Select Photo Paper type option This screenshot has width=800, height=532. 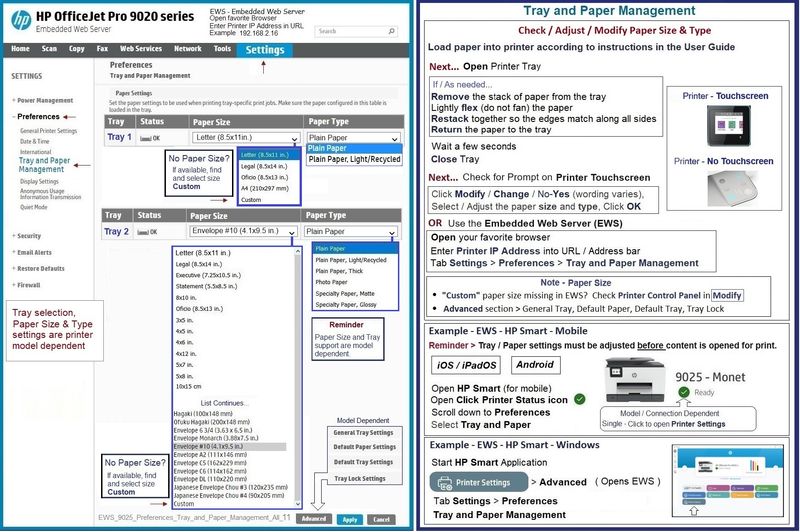(x=331, y=283)
